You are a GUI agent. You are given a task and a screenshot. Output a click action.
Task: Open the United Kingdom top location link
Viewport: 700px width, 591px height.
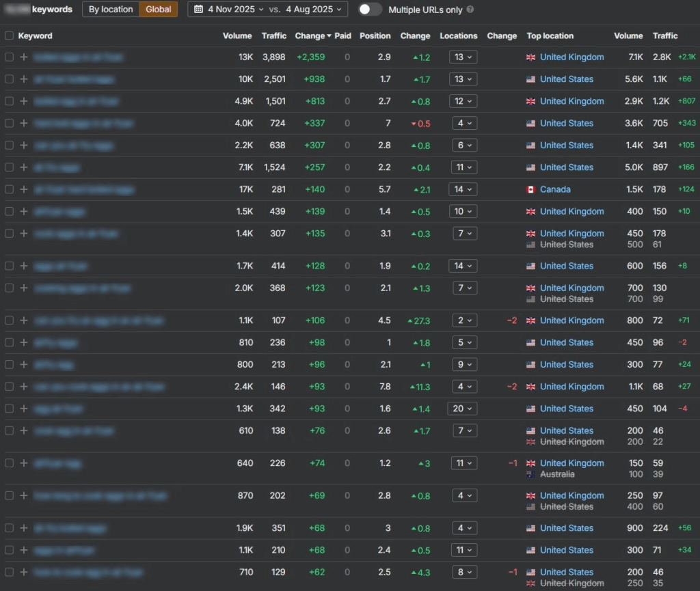point(572,57)
